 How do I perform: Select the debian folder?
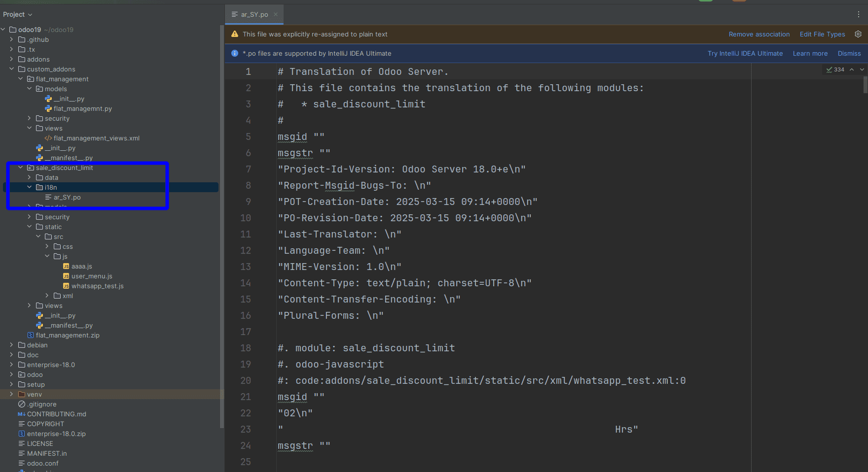click(37, 345)
